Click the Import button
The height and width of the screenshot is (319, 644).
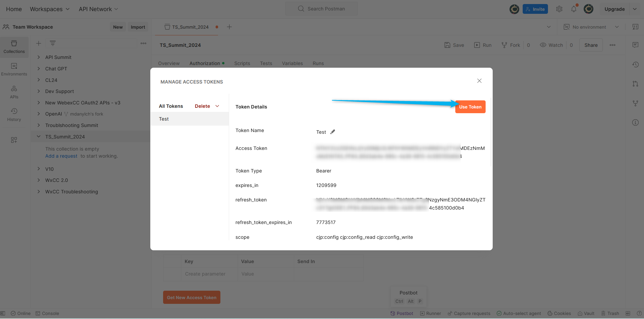pyautogui.click(x=138, y=27)
